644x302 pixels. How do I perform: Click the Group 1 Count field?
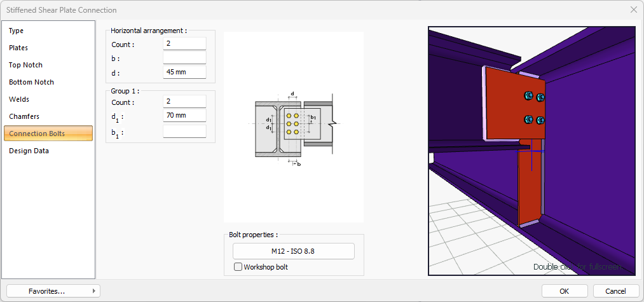(184, 102)
